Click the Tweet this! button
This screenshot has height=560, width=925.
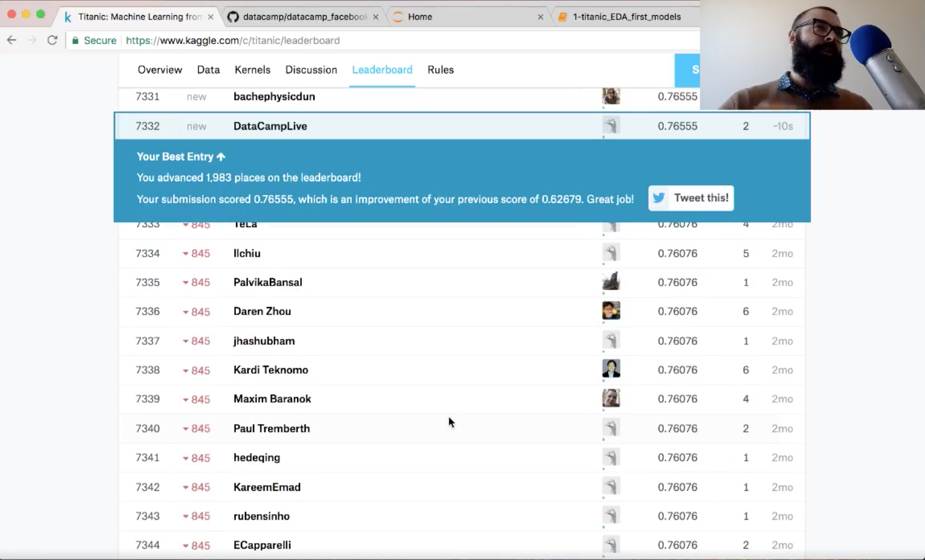coord(690,198)
